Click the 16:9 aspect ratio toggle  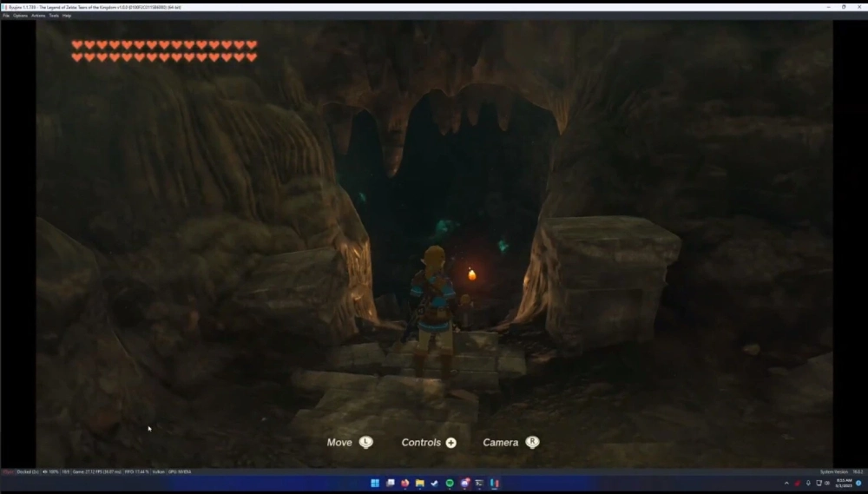(65, 472)
